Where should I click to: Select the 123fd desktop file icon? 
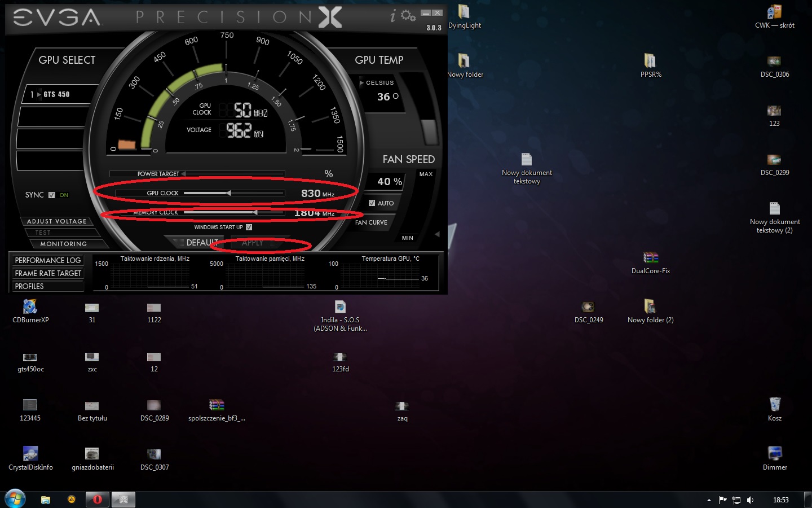coord(341,361)
